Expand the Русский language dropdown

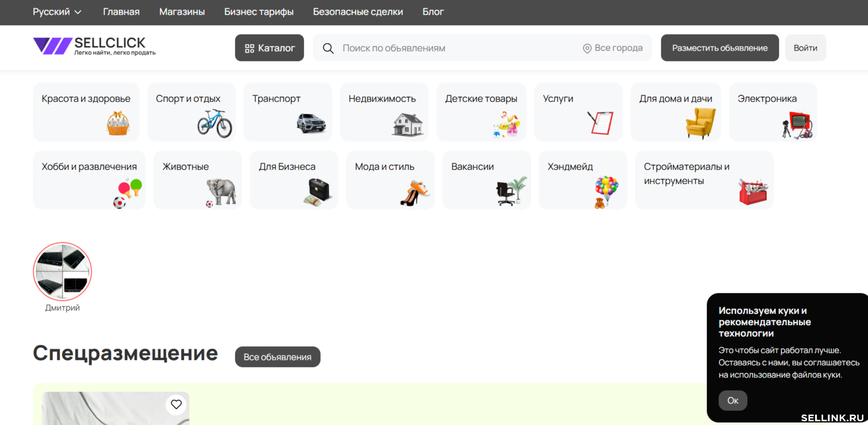pyautogui.click(x=57, y=12)
